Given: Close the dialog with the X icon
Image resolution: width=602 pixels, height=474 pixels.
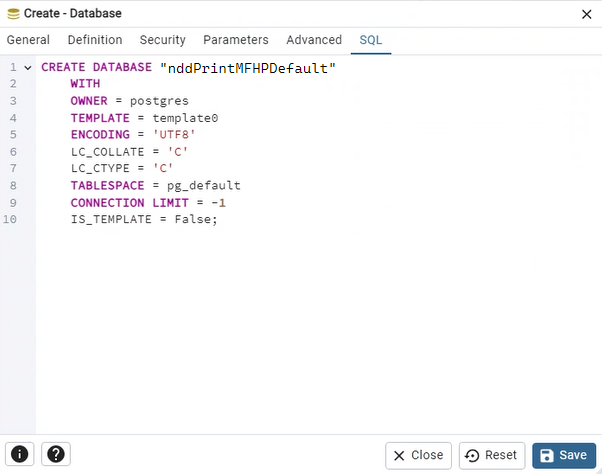Looking at the screenshot, I should (x=586, y=14).
